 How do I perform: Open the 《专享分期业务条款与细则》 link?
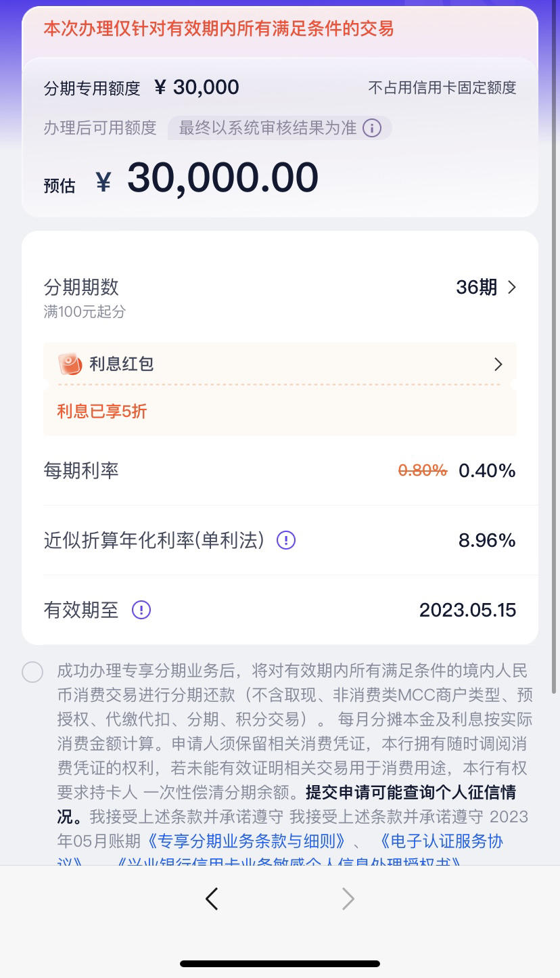coord(246,841)
